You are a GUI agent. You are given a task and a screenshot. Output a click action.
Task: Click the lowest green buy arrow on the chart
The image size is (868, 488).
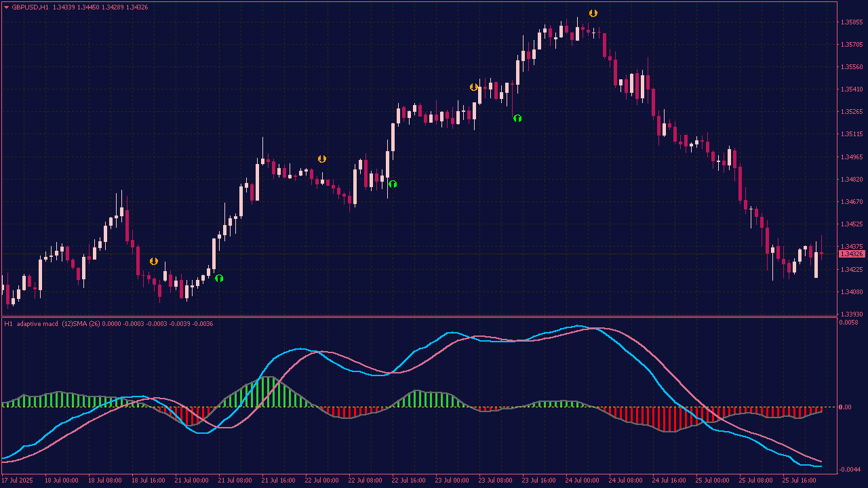point(219,278)
